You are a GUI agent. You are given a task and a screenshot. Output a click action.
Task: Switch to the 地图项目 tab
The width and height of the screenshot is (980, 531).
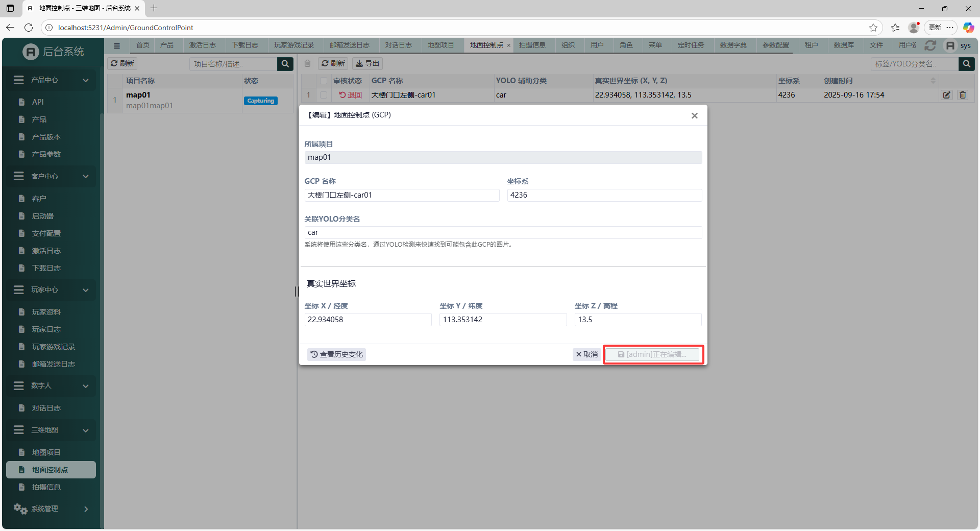click(x=440, y=45)
